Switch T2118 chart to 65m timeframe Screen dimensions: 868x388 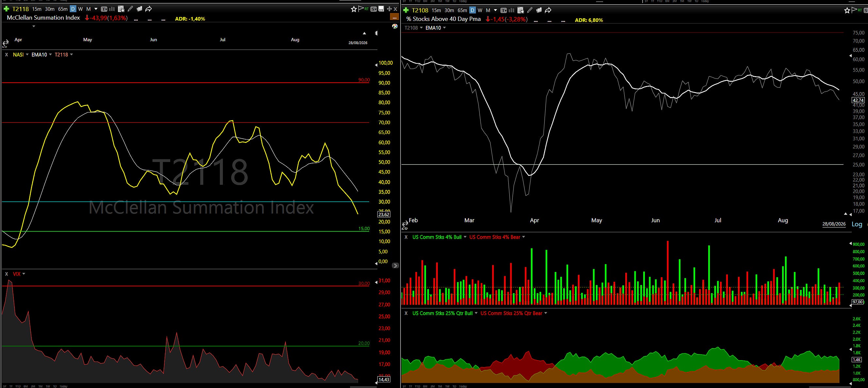pyautogui.click(x=63, y=9)
